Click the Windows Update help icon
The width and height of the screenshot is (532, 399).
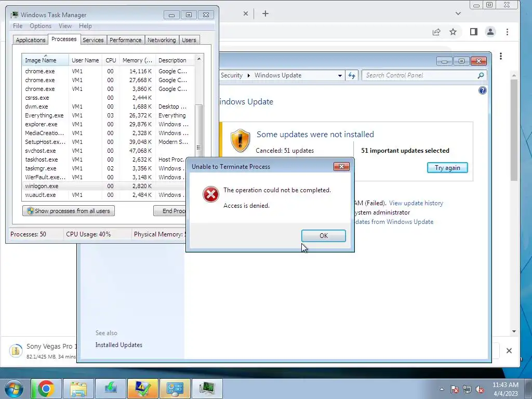tap(483, 90)
